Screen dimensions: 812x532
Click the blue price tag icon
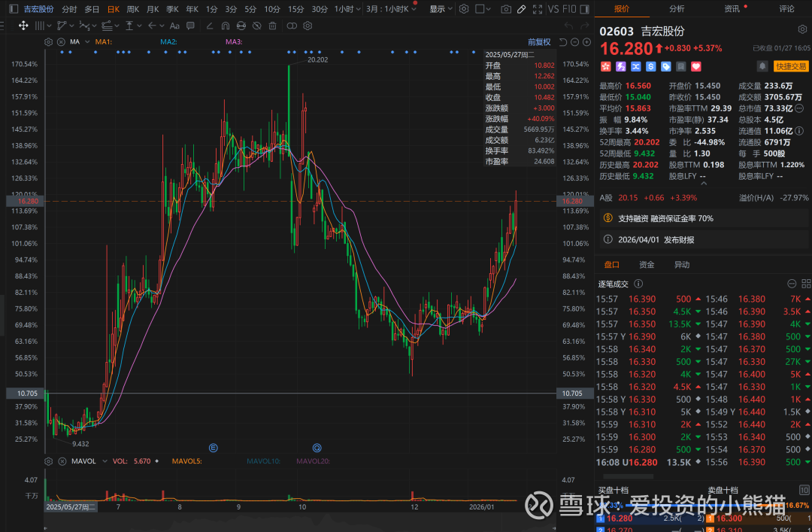click(x=666, y=66)
